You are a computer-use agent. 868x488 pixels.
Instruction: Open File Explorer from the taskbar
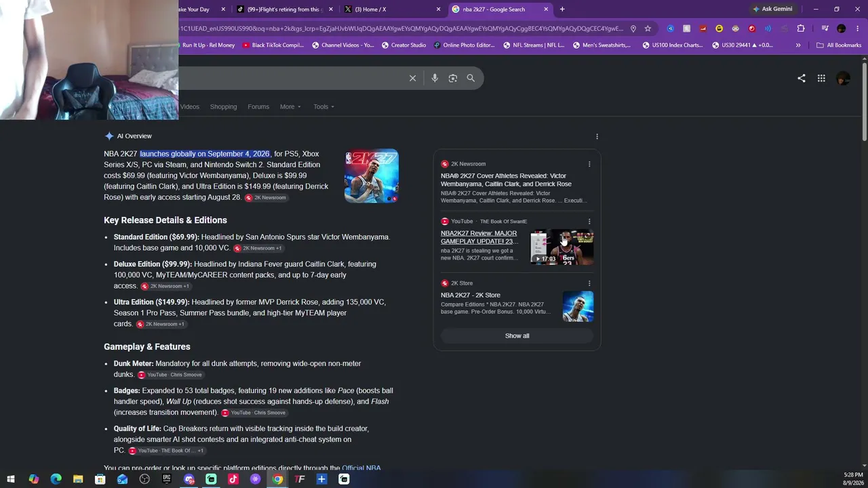78,479
